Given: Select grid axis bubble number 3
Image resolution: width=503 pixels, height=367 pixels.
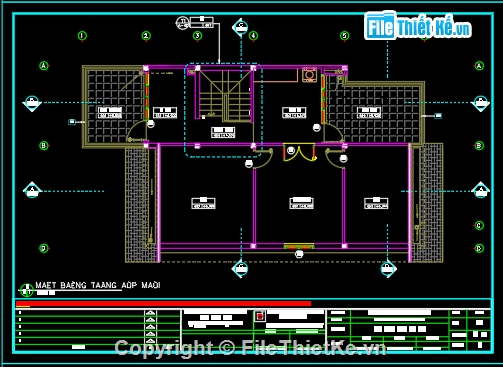Looking at the screenshot, I should (x=197, y=36).
